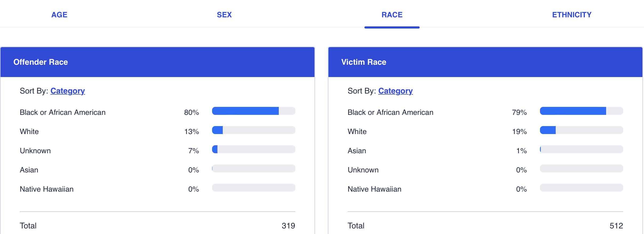Click the offender total value 319

point(288,226)
